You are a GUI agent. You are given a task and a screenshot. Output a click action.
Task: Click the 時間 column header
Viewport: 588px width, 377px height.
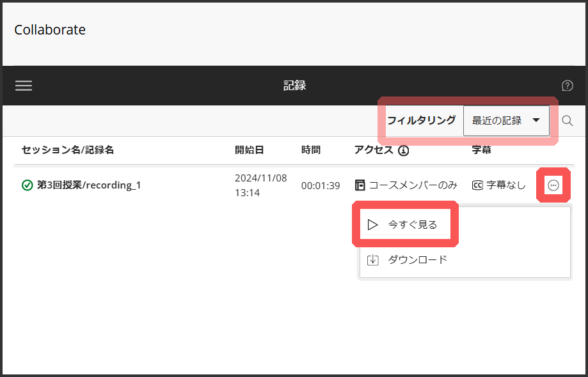click(311, 150)
